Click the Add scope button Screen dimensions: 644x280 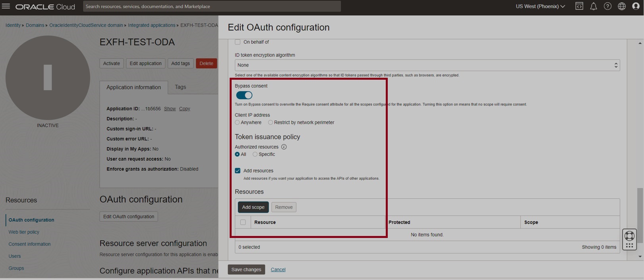coord(253,207)
